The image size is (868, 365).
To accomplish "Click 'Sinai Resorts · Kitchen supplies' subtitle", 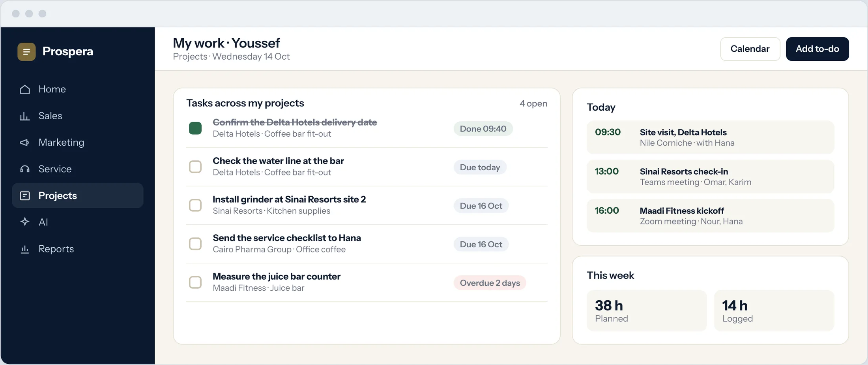I will click(x=271, y=211).
